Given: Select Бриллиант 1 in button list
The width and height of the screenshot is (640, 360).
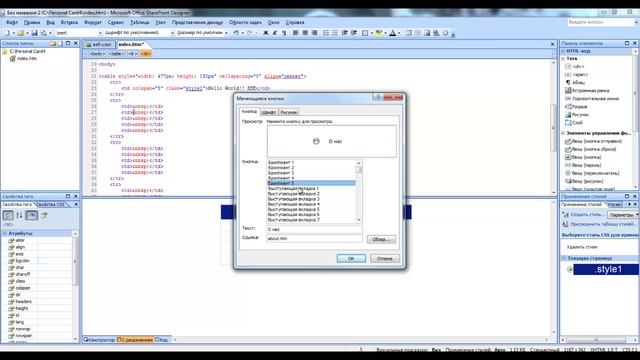Looking at the screenshot, I should click(x=311, y=162).
